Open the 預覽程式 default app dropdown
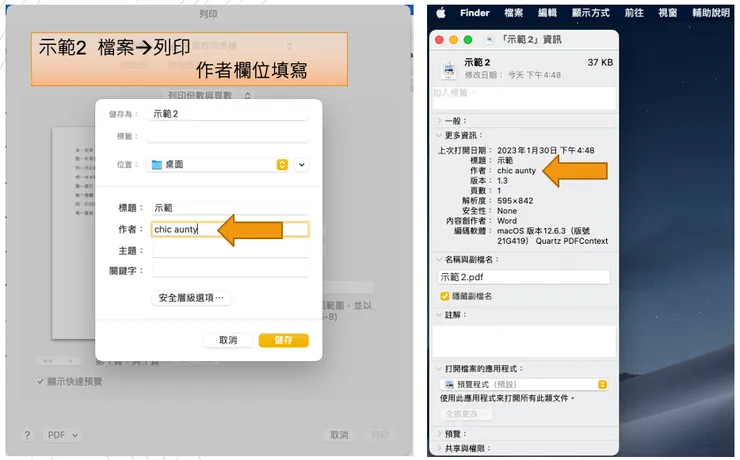 point(524,385)
